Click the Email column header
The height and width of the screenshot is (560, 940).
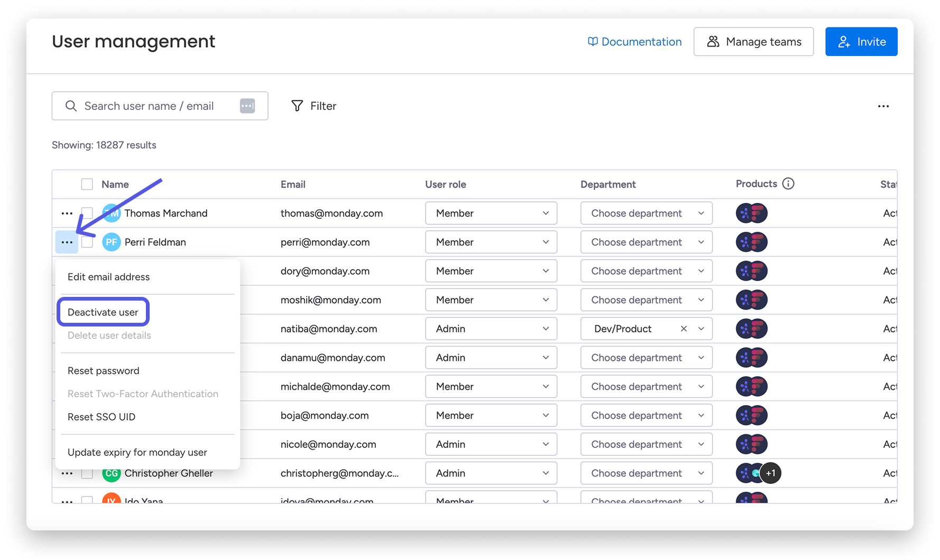click(293, 184)
